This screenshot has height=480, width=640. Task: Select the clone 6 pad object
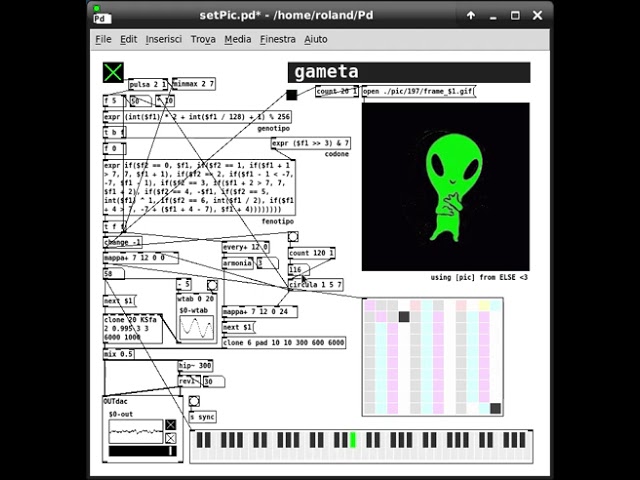(284, 343)
